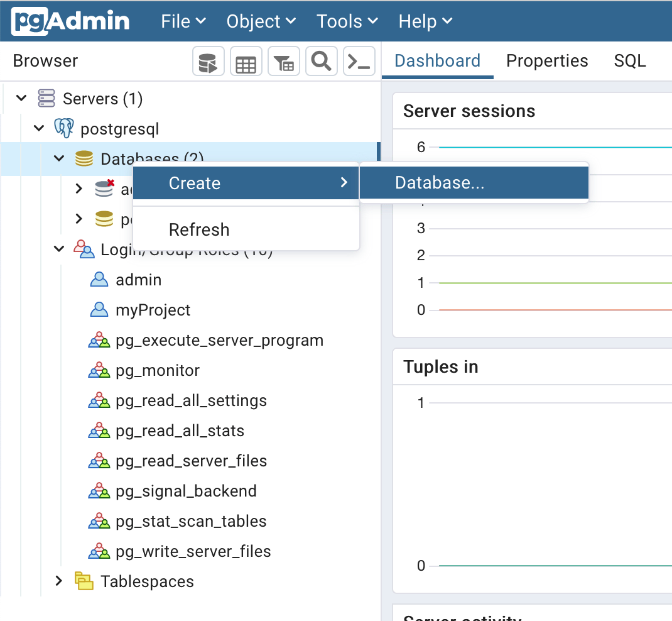Screen dimensions: 672x621
Task: Click Refresh in the context menu
Action: tap(199, 229)
